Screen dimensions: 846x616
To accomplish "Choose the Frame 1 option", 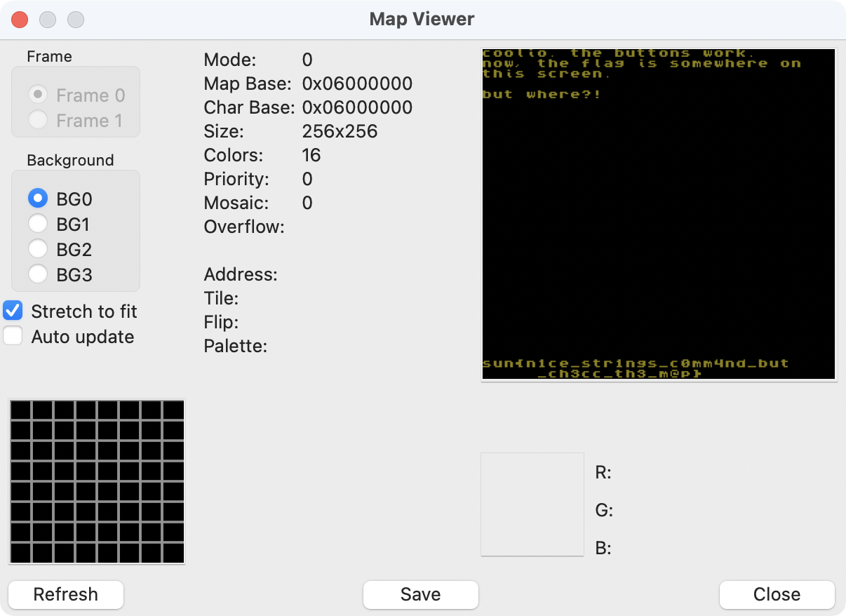I will [37, 120].
